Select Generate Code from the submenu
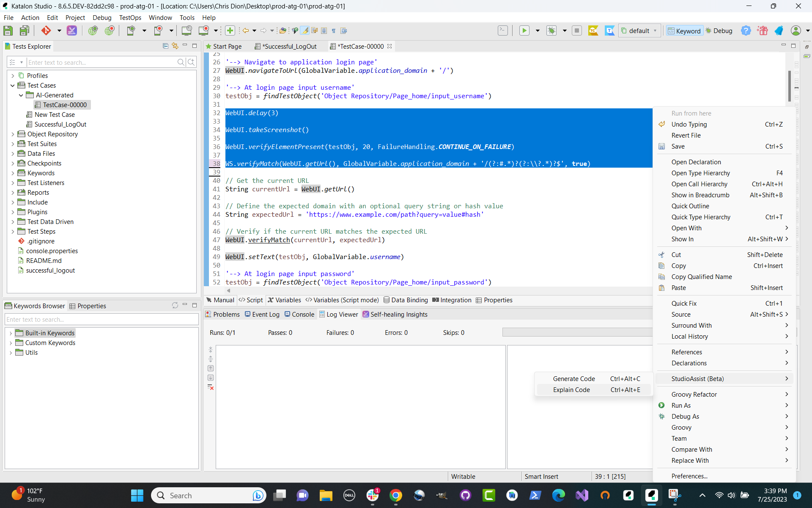Image resolution: width=812 pixels, height=508 pixels. 594,379
